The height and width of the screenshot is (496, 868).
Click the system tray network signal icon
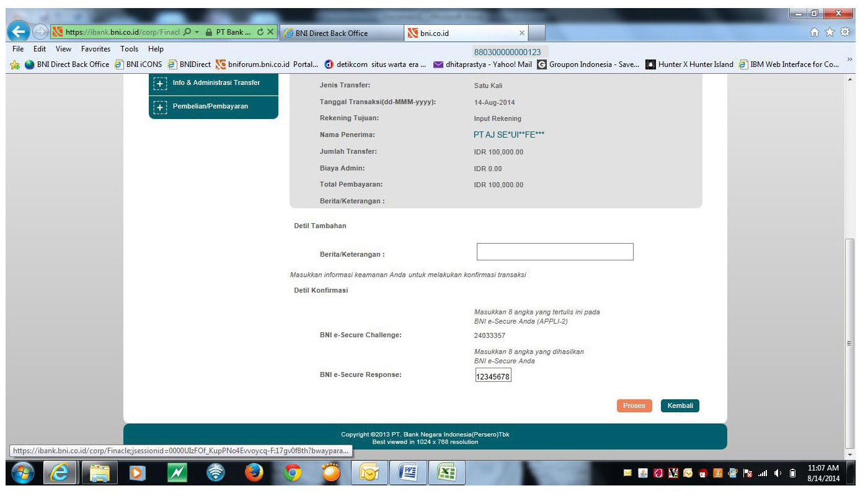click(763, 474)
